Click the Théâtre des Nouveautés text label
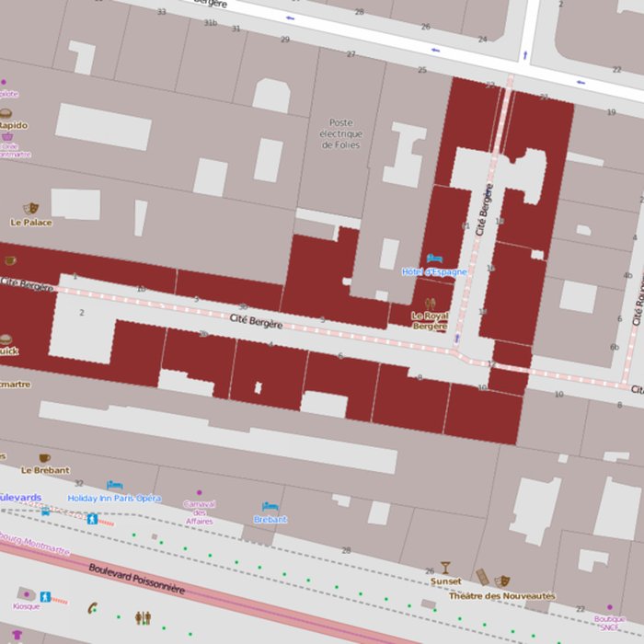 (501, 595)
